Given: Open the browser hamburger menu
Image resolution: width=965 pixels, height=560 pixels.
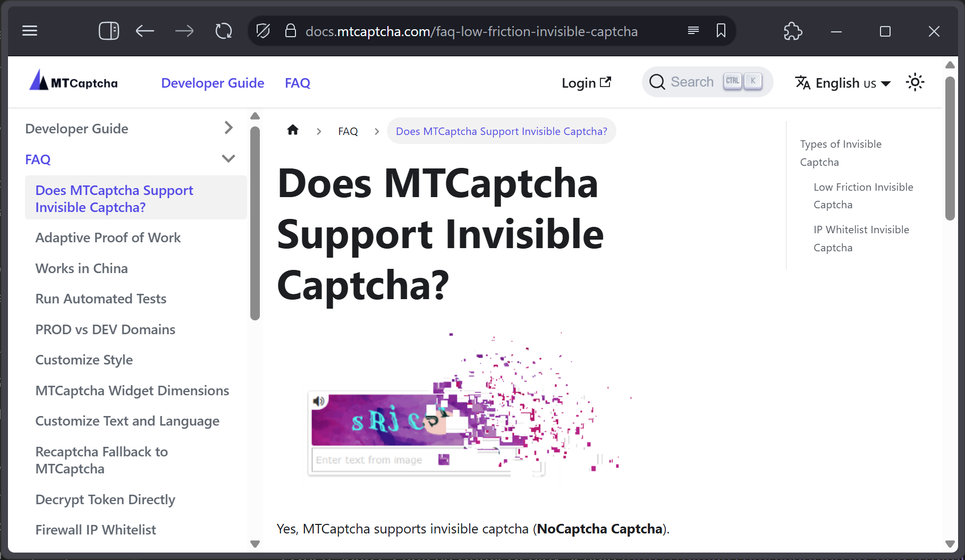Looking at the screenshot, I should [x=30, y=31].
